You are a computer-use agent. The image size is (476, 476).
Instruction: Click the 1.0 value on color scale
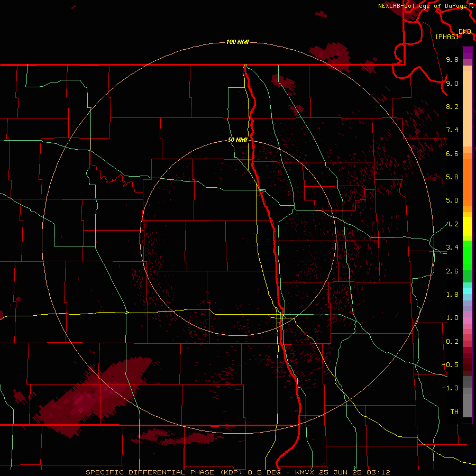452,318
